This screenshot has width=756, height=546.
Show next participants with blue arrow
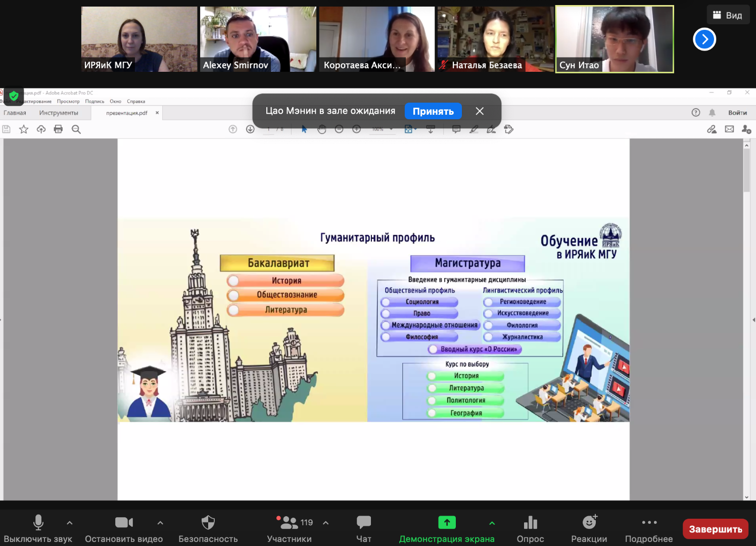[704, 39]
